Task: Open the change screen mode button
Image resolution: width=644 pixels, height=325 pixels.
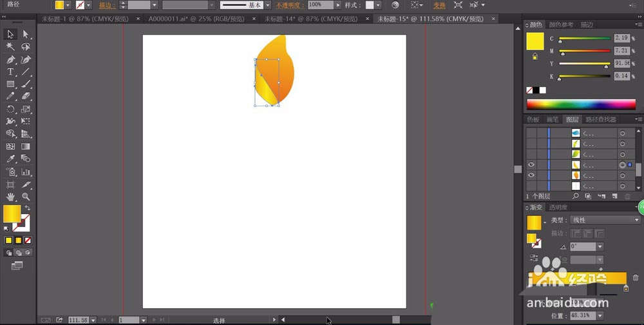Action: tap(17, 266)
